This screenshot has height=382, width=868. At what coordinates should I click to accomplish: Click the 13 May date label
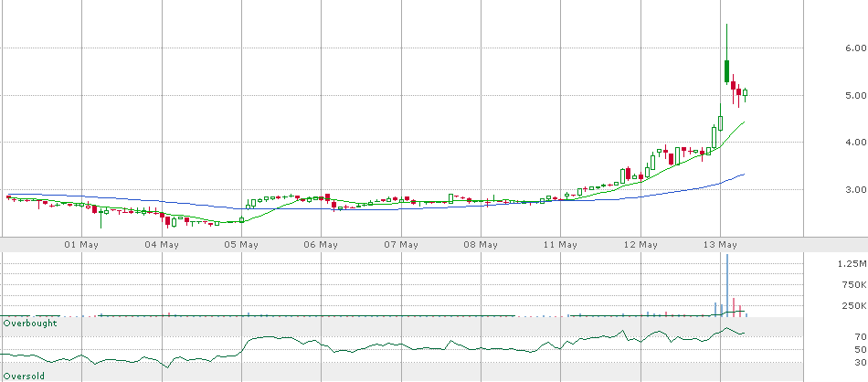click(x=720, y=245)
